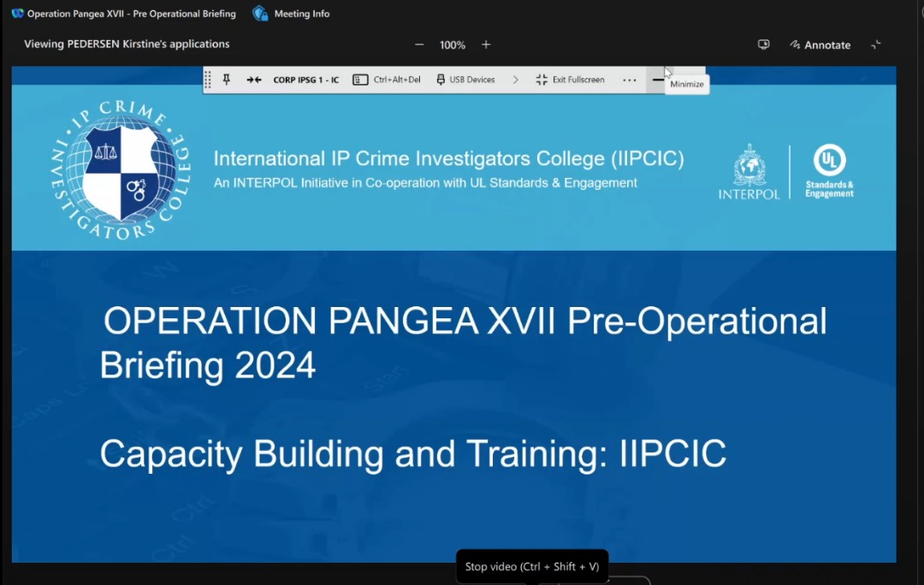Expand the toolbar chevron arrow
The height and width of the screenshot is (585, 924).
pos(516,80)
